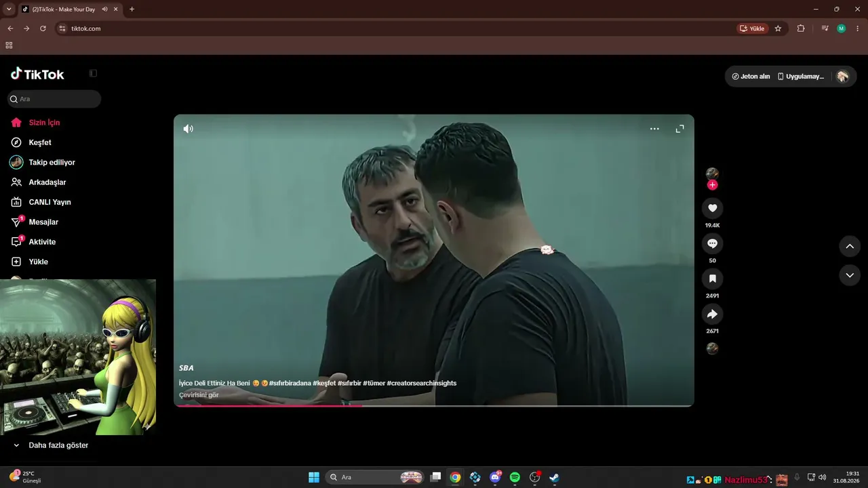
Task: Open CANLI Yayın page
Action: 50,202
